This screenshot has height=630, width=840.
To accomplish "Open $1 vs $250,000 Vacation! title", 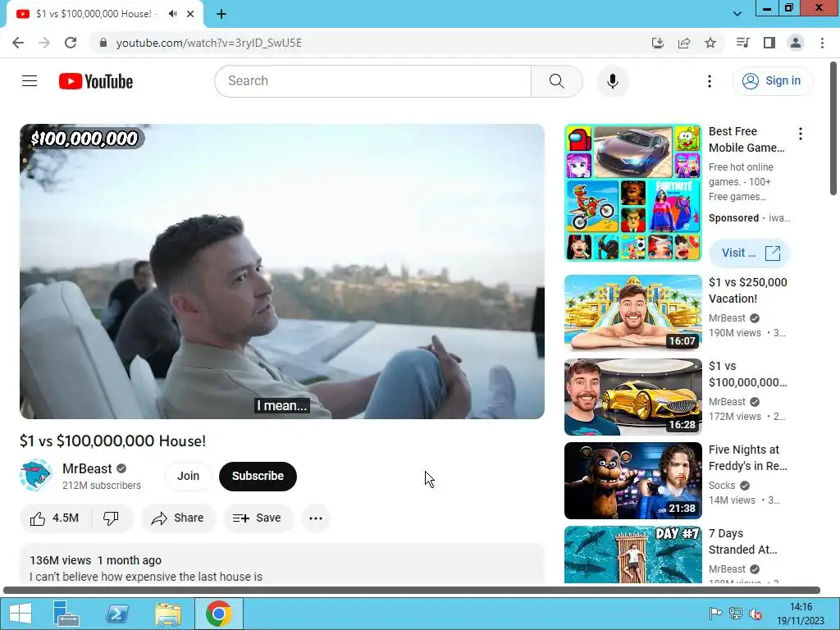I will point(748,290).
